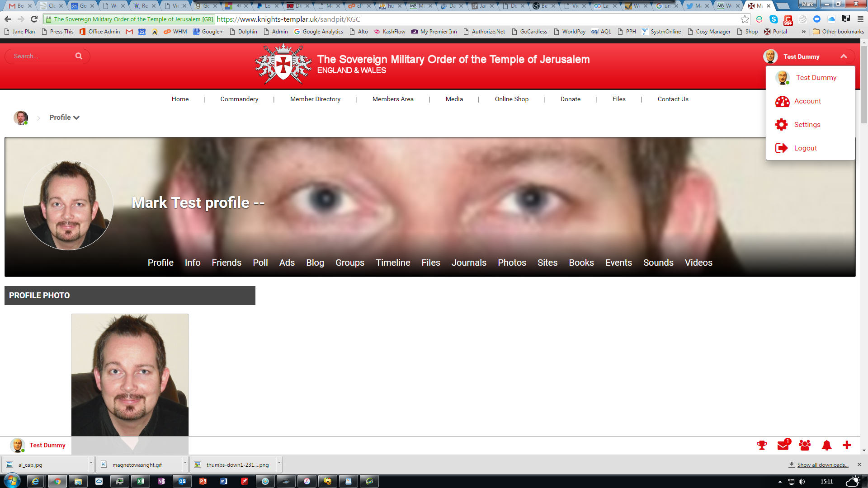Open the Photos profile tab
Image resolution: width=868 pixels, height=488 pixels.
click(x=512, y=263)
